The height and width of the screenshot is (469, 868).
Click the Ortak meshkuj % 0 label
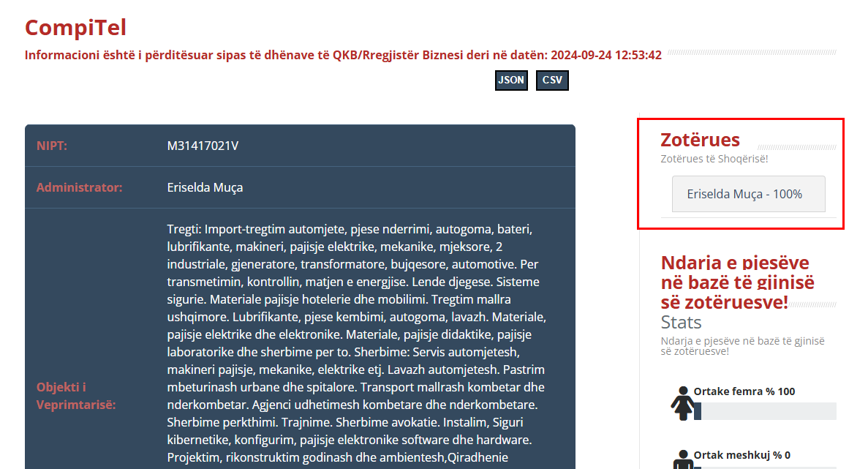(x=741, y=455)
